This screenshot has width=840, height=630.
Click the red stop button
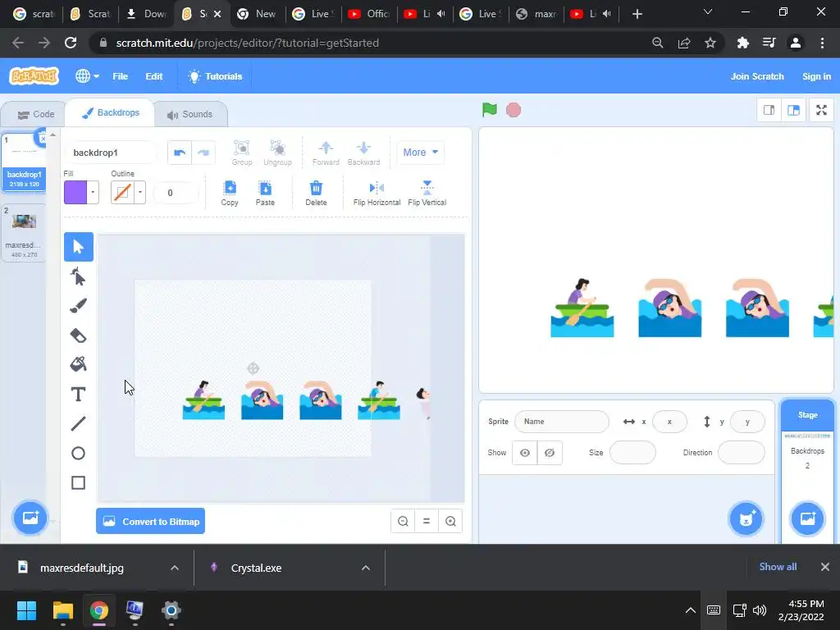pyautogui.click(x=514, y=110)
